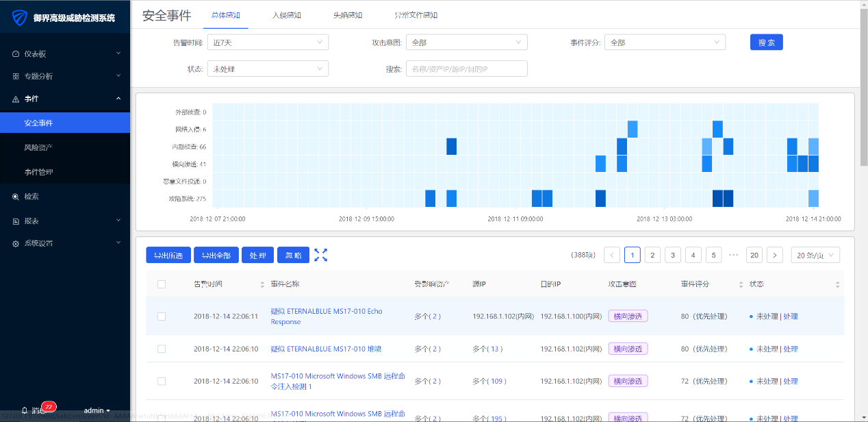Click the fullscreen expand icon beside 忽略

coord(320,255)
